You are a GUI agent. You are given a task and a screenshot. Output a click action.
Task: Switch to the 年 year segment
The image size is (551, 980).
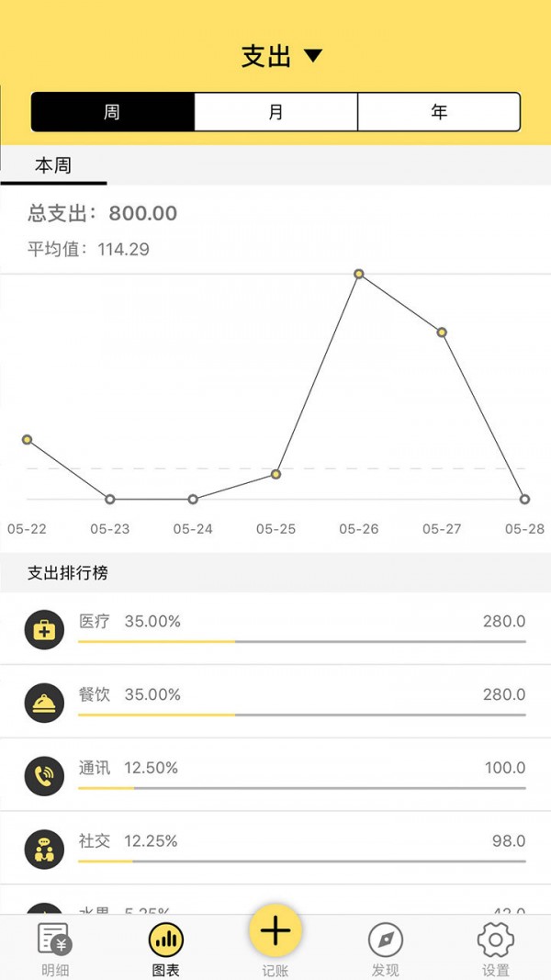coord(439,112)
